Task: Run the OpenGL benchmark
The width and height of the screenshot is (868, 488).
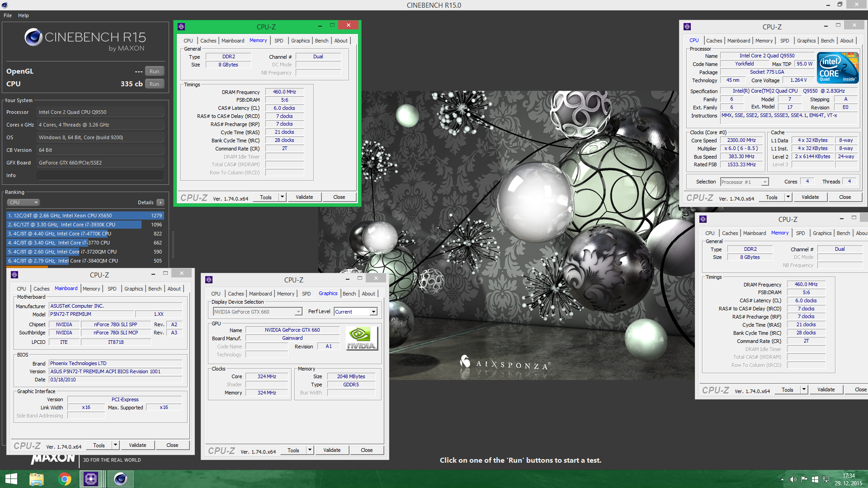Action: (155, 71)
